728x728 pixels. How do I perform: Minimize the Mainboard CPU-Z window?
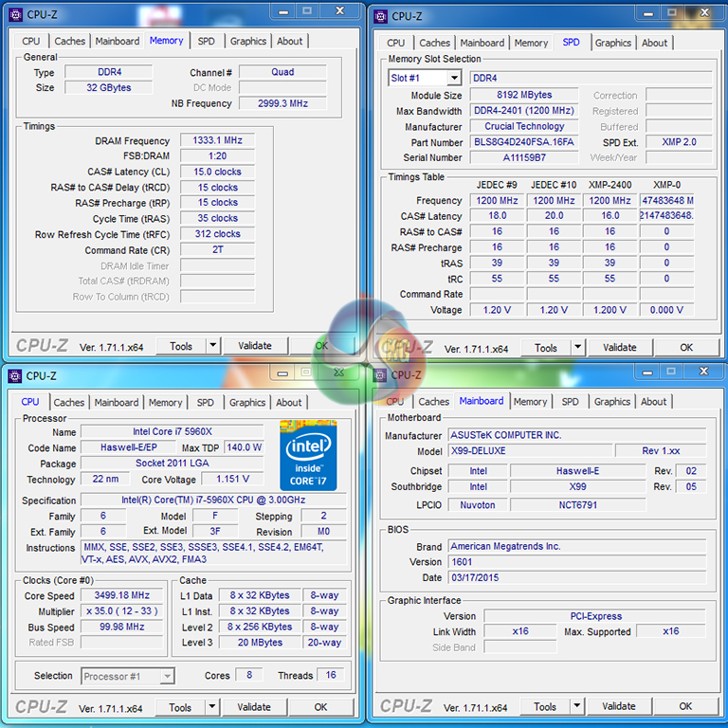point(644,373)
